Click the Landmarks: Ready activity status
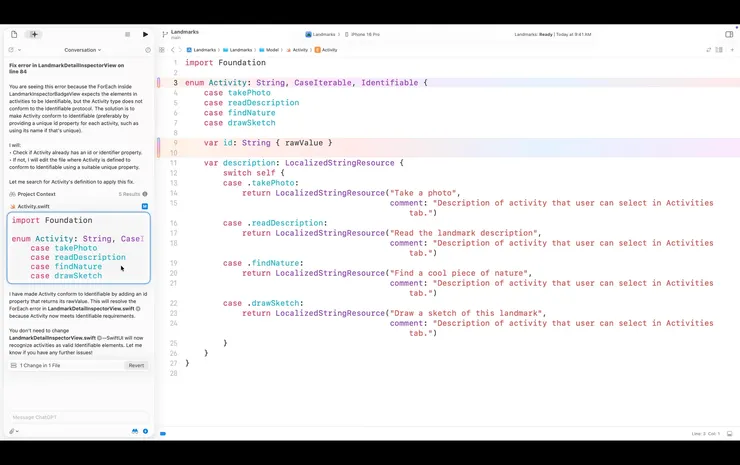740x465 pixels. pos(553,34)
